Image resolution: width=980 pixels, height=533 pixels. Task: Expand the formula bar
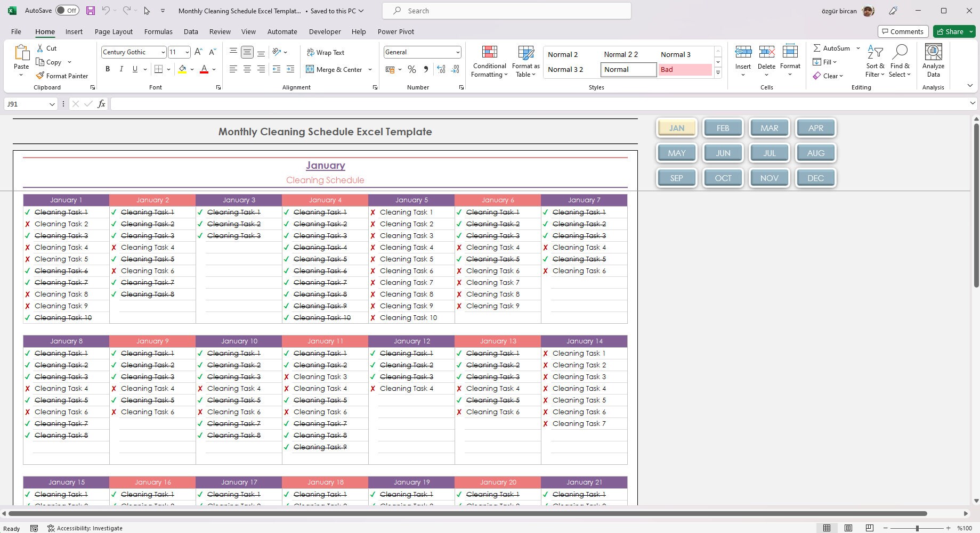972,103
